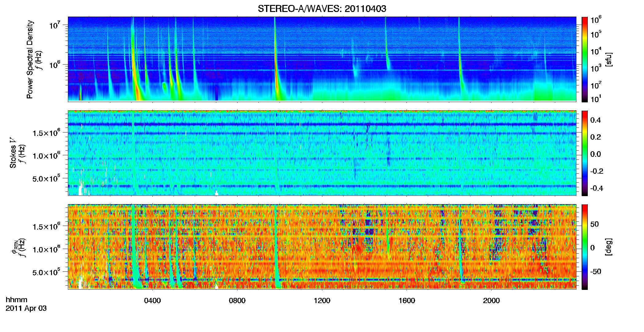Click the 1600 time axis tick label
The width and height of the screenshot is (644, 332).
(x=407, y=301)
